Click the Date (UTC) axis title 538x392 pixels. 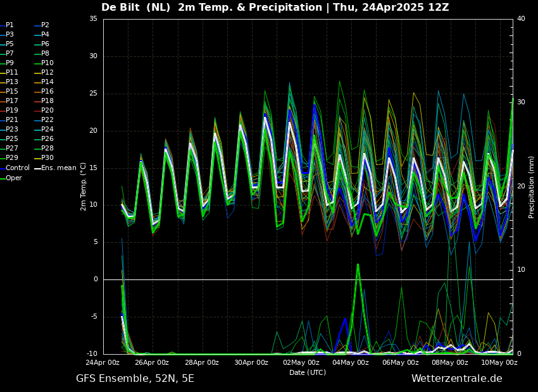click(308, 373)
